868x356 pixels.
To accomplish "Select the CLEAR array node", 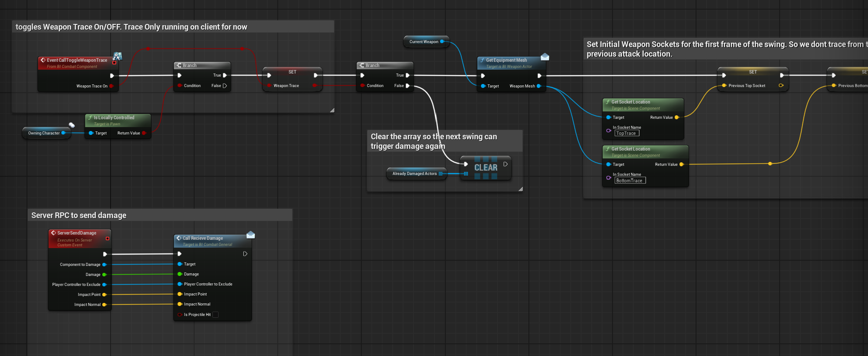I will [x=485, y=168].
